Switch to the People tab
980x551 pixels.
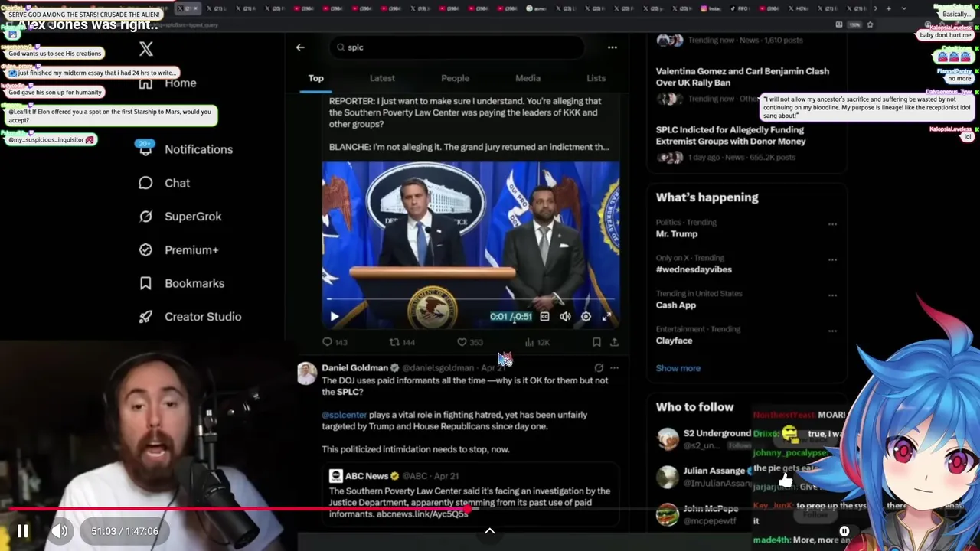(455, 78)
